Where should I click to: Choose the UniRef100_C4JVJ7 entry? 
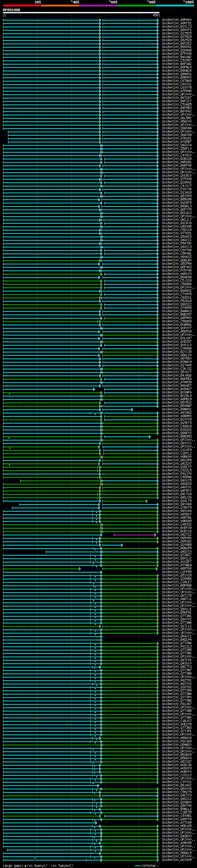coord(177,186)
